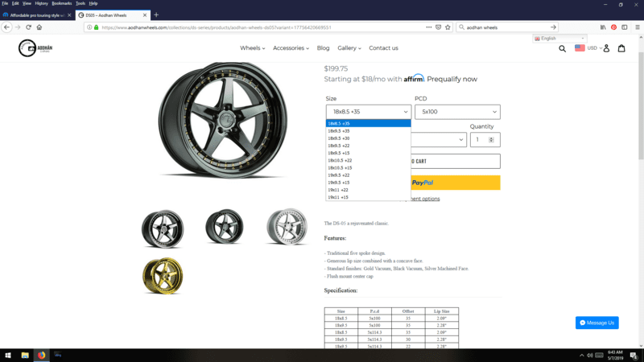Image resolution: width=644 pixels, height=362 pixels.
Task: Select size 18x9.5 +35 option
Action: point(368,131)
